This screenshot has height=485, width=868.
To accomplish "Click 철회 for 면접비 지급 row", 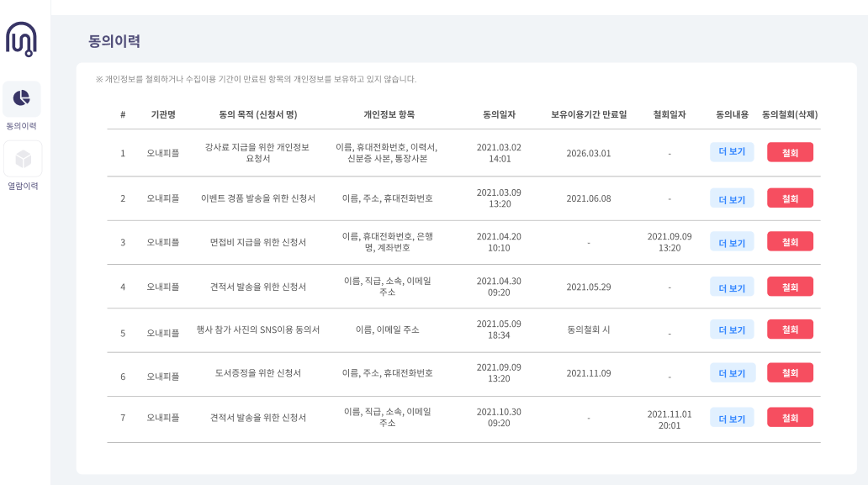I will coord(790,242).
